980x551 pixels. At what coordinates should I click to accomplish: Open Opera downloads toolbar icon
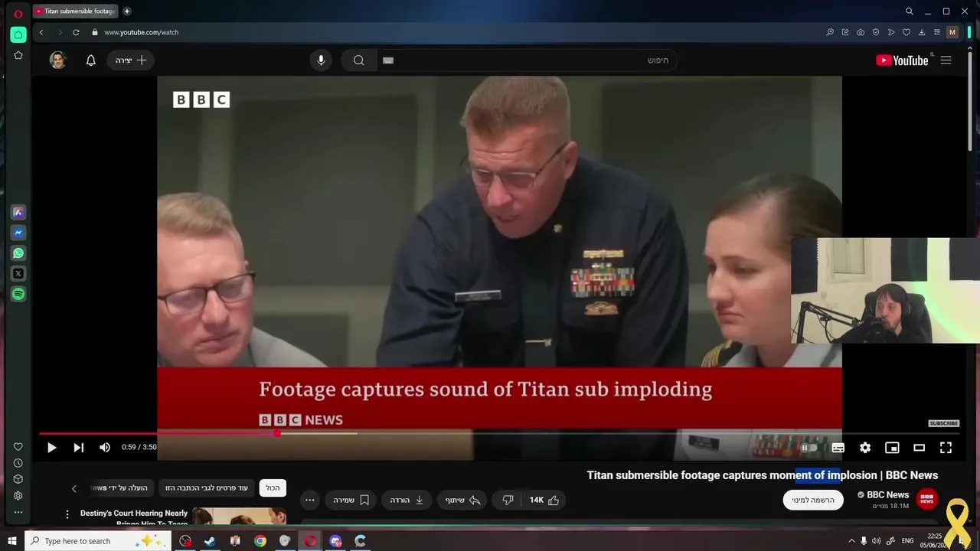922,32
